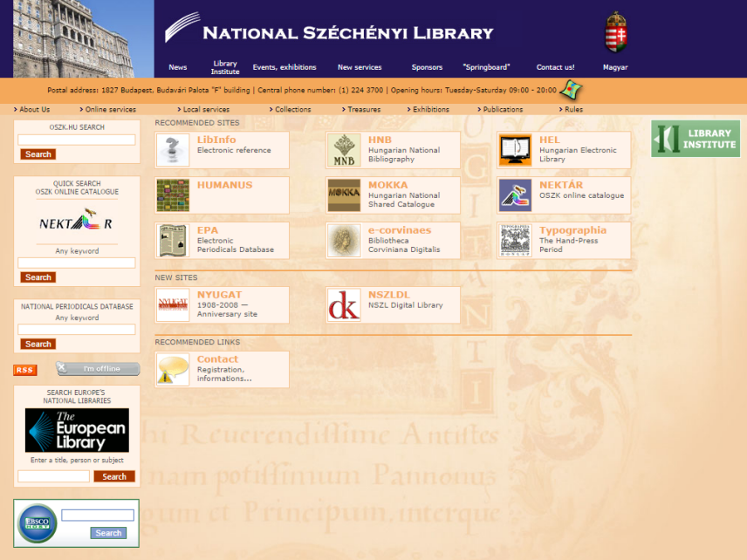Image resolution: width=747 pixels, height=560 pixels.
Task: Open the NEKTÁR online catalogue icon
Action: [516, 195]
